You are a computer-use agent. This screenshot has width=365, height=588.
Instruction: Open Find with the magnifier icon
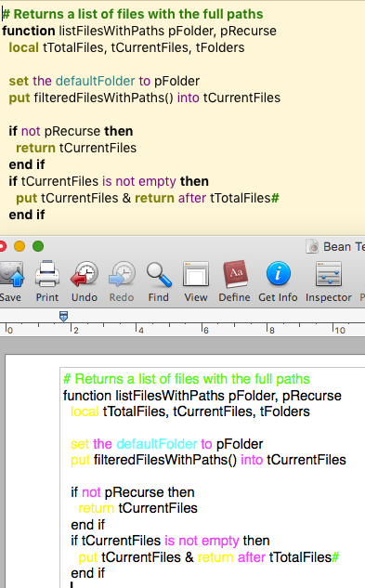[x=159, y=274]
